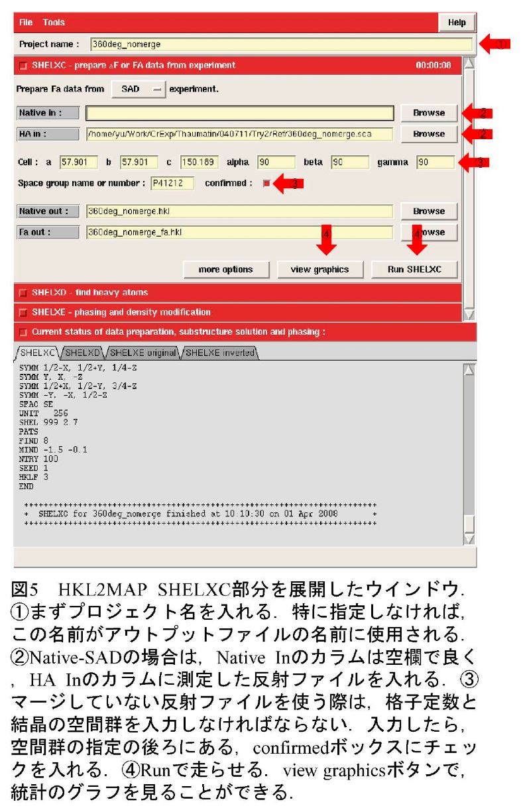The width and height of the screenshot is (521, 812).
Task: Click the upper panel scrollbar down arrow
Action: pyautogui.click(x=469, y=315)
